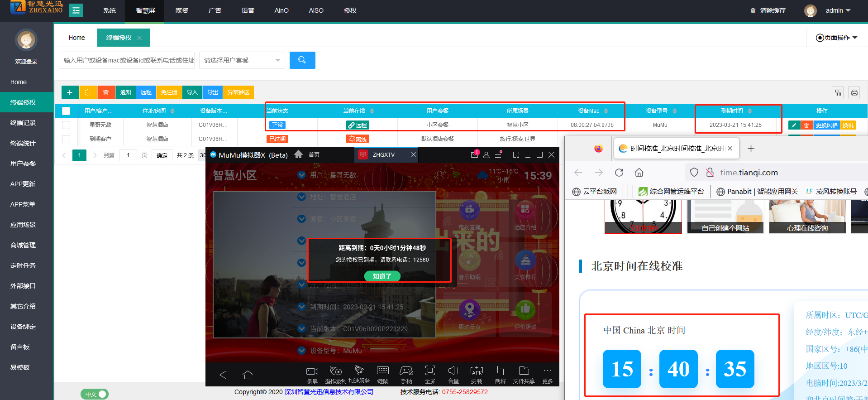Open the APK install (安装) tool

[477, 371]
